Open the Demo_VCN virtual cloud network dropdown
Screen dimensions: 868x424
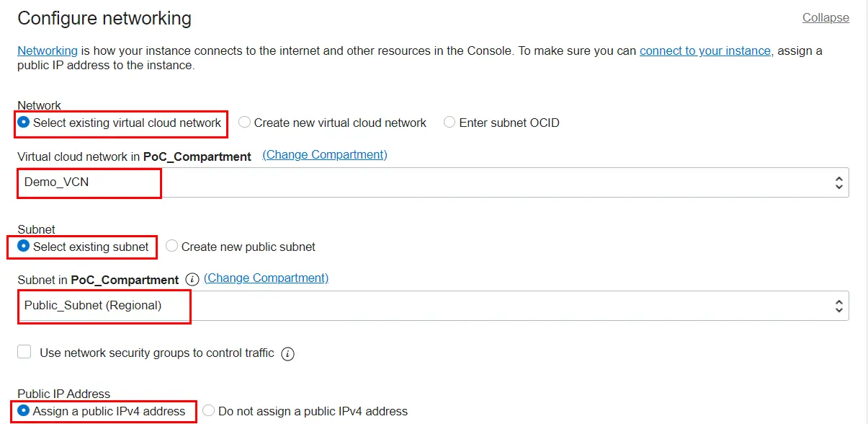click(432, 182)
